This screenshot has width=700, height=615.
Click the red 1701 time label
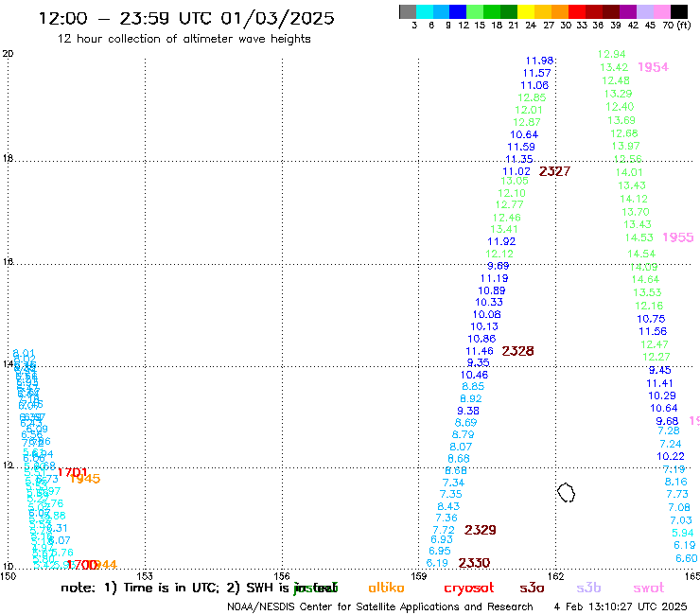click(72, 472)
